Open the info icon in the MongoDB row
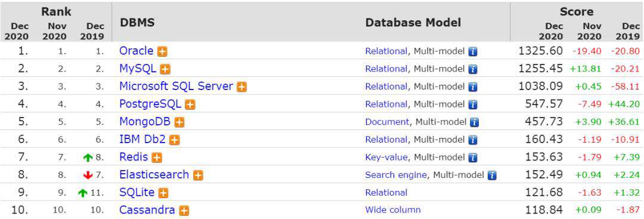644x219 pixels. tap(475, 122)
